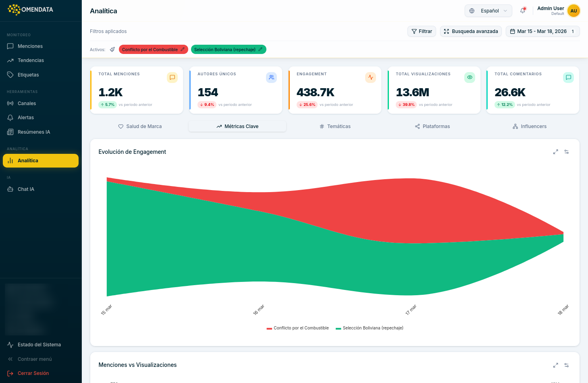Toggle the Conflicto por el Combustible series legend
This screenshot has width=588, height=383.
[297, 328]
